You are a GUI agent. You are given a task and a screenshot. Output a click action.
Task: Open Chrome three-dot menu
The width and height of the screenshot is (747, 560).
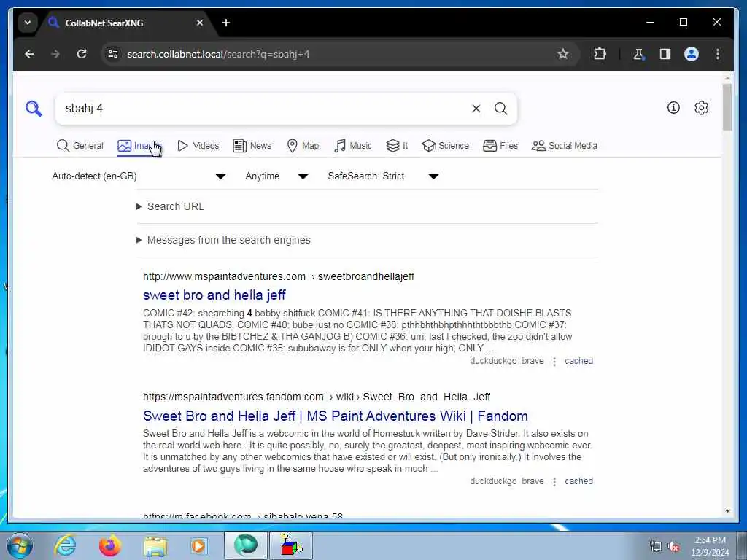[718, 54]
